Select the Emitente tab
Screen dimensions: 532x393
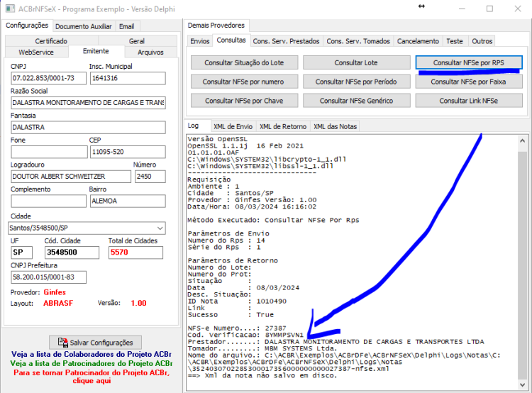point(96,51)
